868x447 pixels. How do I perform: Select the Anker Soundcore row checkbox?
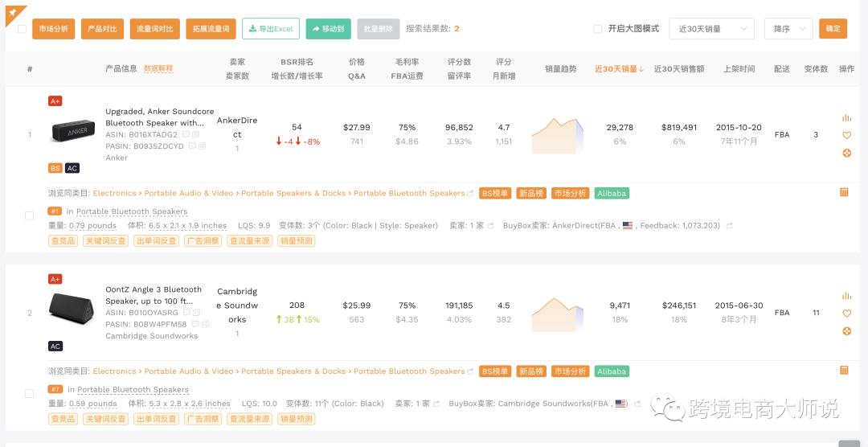pos(30,215)
